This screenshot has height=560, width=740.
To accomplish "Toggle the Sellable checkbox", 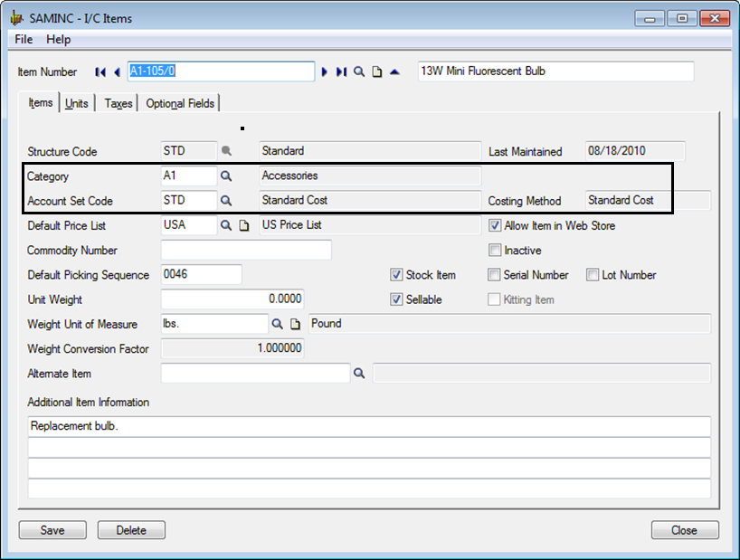I will pos(396,299).
